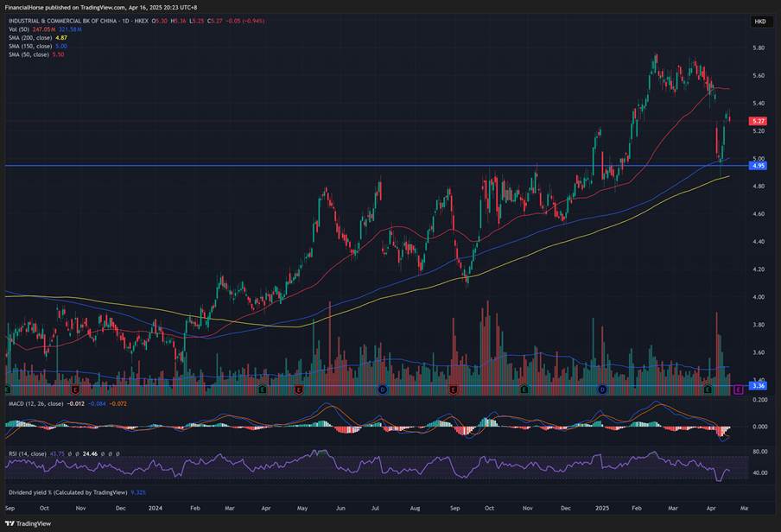The width and height of the screenshot is (781, 532).
Task: Click the blue D dividend marker above 2025
Action: pos(602,389)
